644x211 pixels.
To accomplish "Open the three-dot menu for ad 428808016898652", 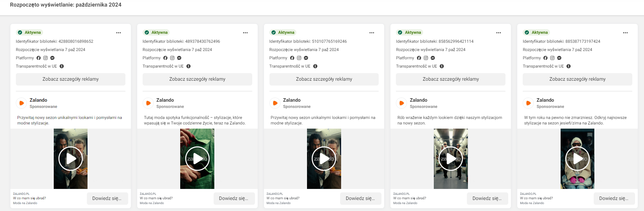I will click(119, 33).
